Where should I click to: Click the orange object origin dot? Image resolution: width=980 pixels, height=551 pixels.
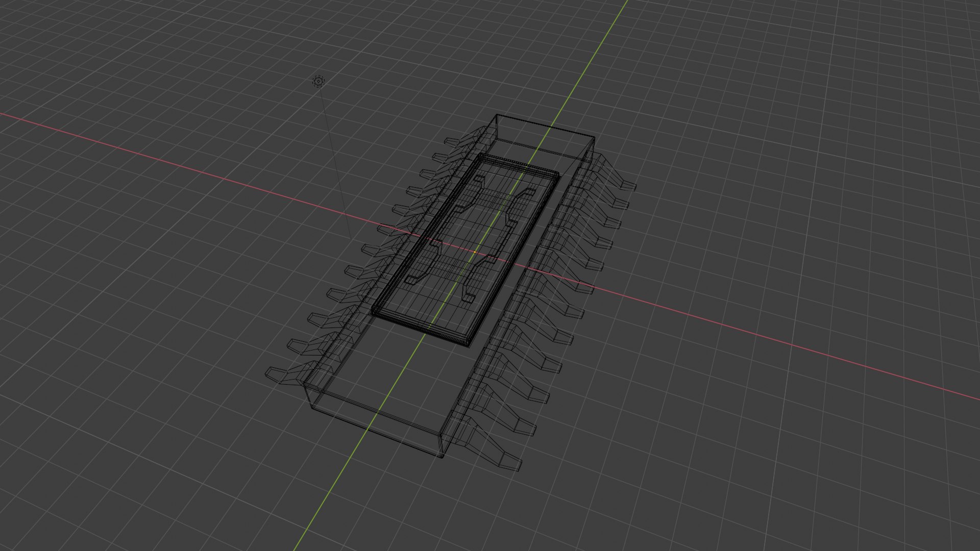[x=475, y=252]
